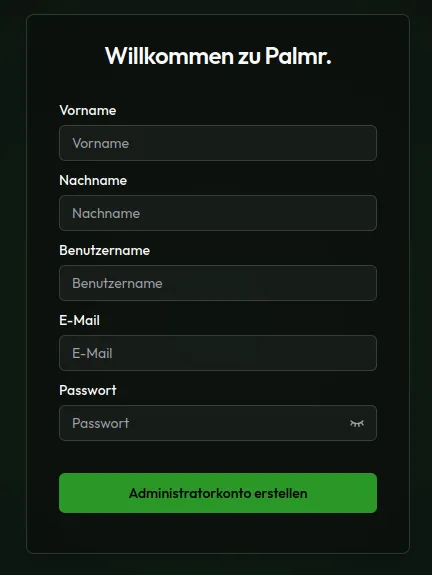
Task: Click the grey Benutzername placeholder text
Action: point(117,283)
